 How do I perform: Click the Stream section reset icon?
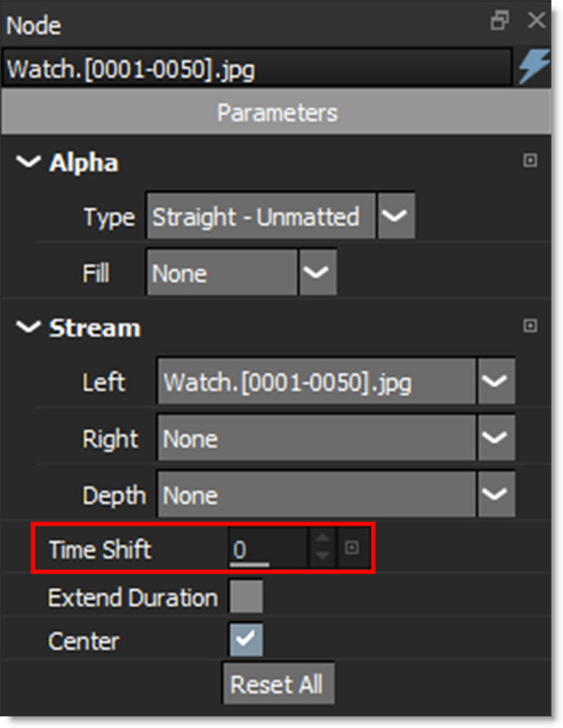coord(530,326)
